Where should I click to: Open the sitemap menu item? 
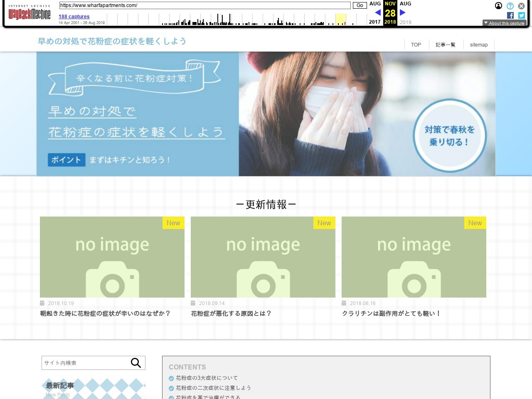click(x=479, y=45)
